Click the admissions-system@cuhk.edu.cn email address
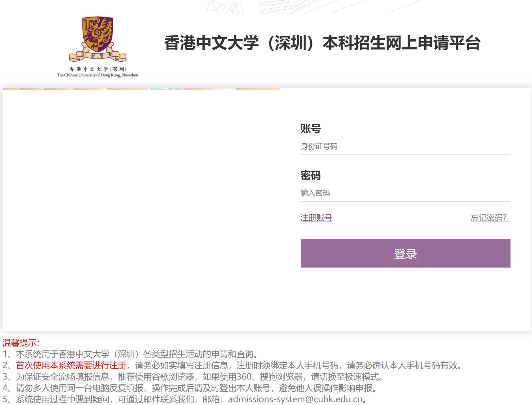The image size is (532, 405). click(295, 399)
